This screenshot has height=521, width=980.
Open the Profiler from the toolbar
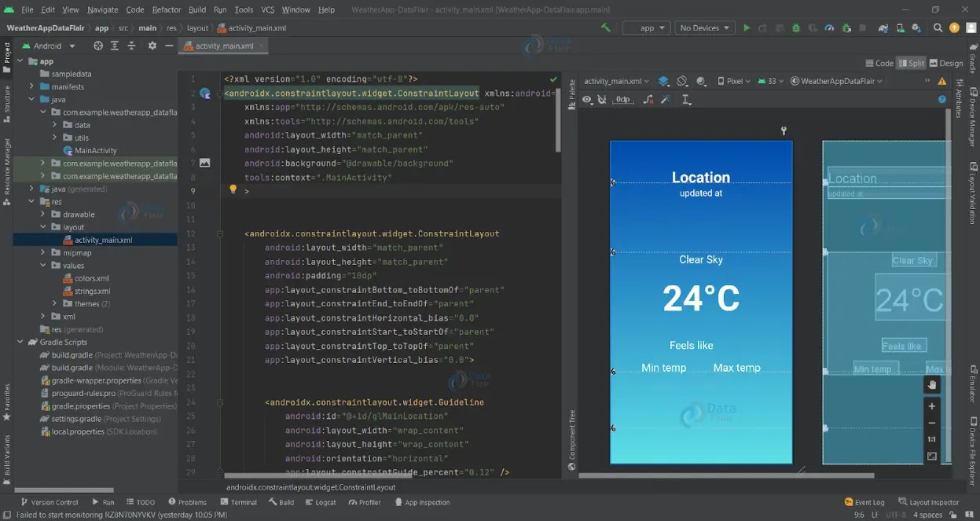click(828, 28)
